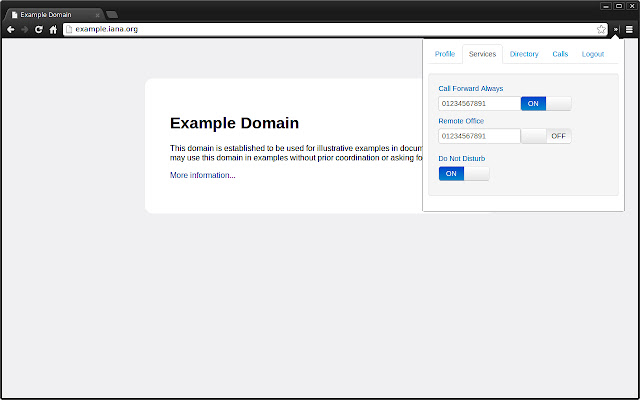The image size is (640, 400).
Task: Click the address bar showing example.iana.org
Action: tap(335, 29)
